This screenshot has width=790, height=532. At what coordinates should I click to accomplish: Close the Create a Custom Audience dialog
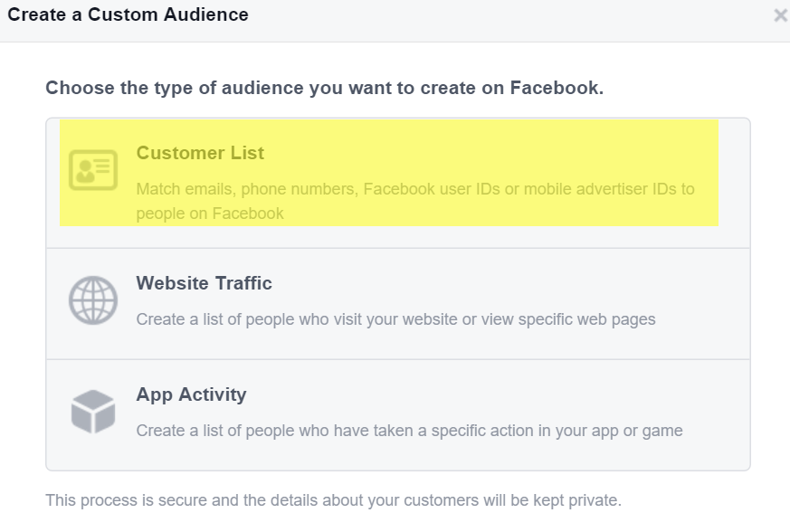[781, 15]
